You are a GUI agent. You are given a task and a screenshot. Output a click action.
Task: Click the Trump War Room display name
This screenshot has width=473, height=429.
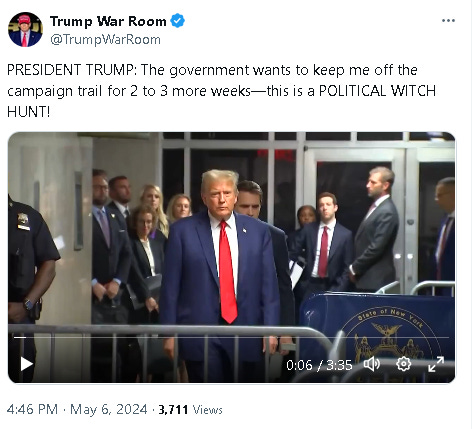(x=108, y=21)
